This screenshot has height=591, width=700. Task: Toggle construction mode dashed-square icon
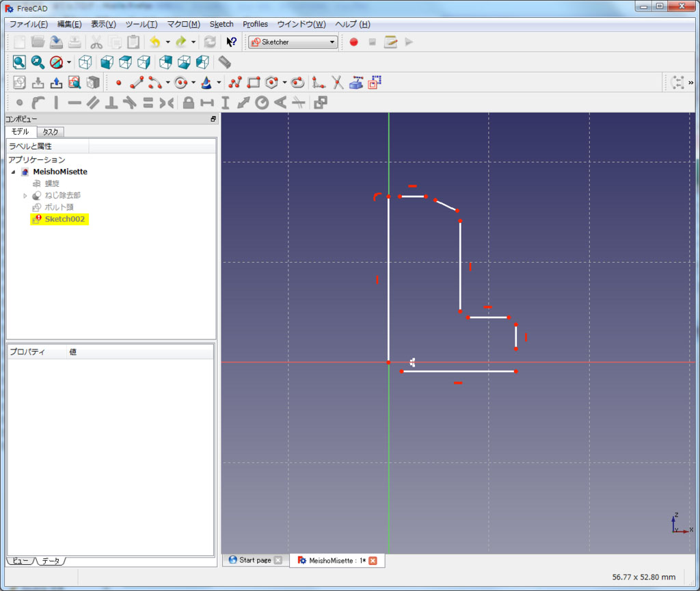pyautogui.click(x=375, y=83)
